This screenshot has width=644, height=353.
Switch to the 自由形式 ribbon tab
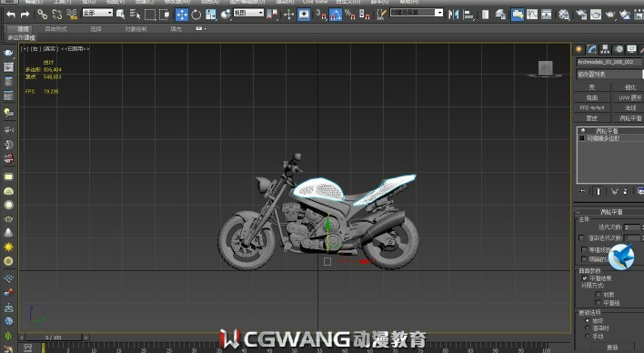(55, 29)
